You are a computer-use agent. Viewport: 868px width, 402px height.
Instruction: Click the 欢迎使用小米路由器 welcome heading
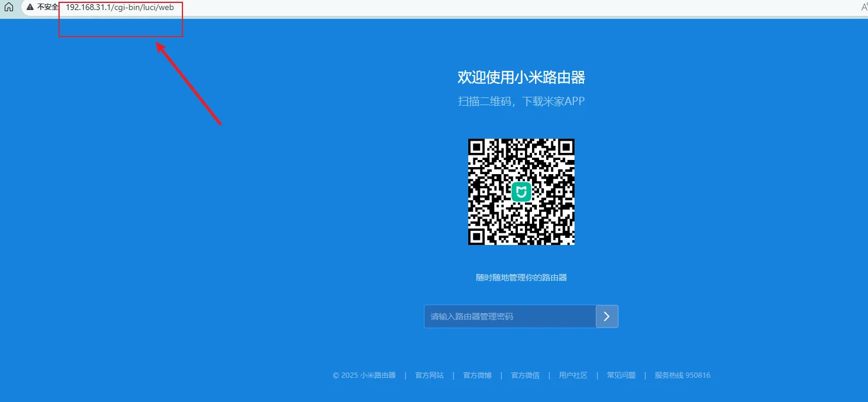click(521, 77)
